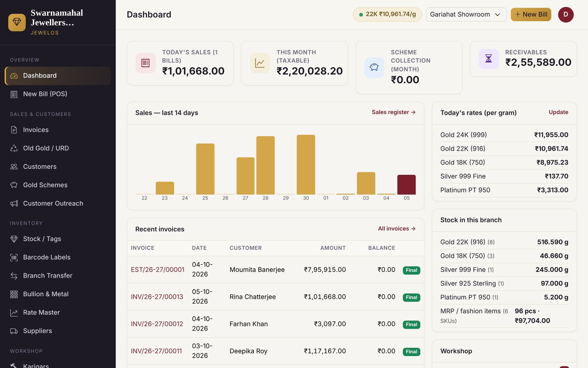Click the Scheme Collection piggy bank card icon
The width and height of the screenshot is (588, 368).
(x=374, y=67)
